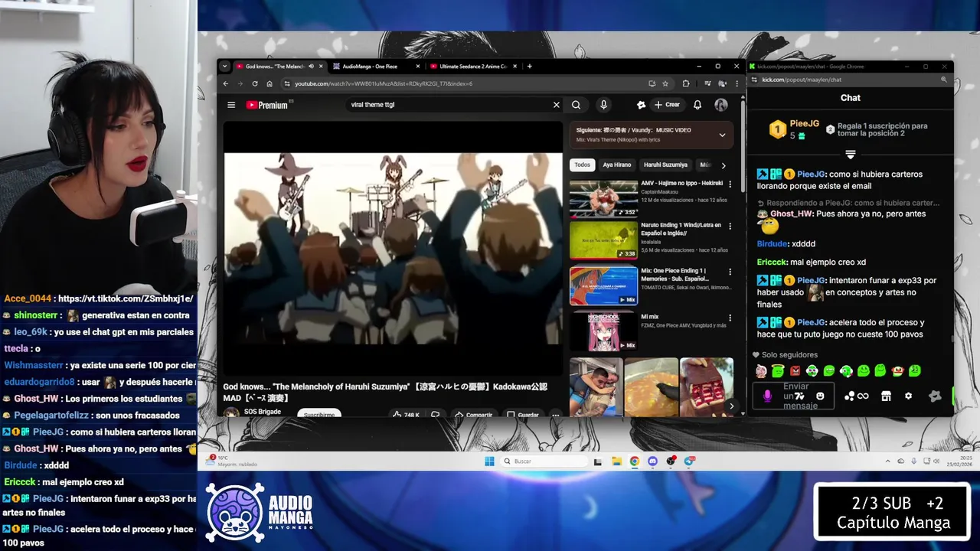Dislike the God knows video
Image resolution: width=980 pixels, height=551 pixels.
435,415
